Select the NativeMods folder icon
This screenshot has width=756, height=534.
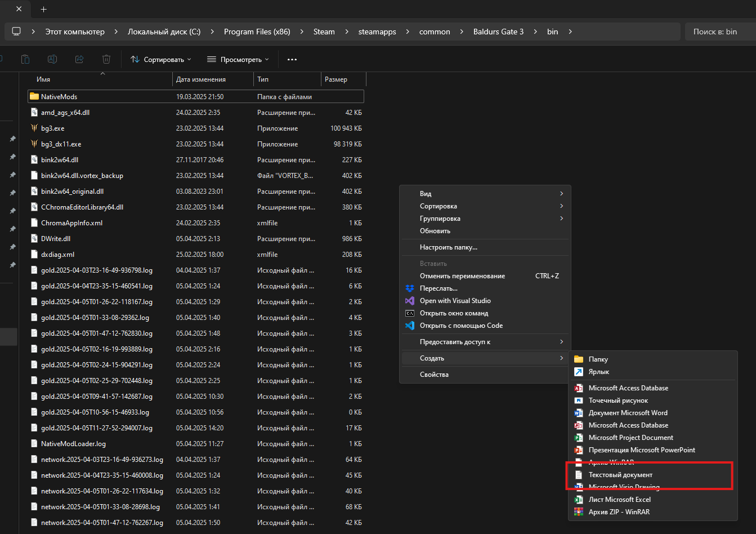[x=34, y=96]
